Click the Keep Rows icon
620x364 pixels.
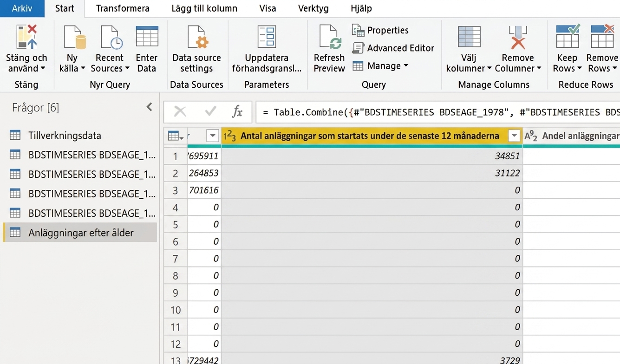click(x=568, y=37)
